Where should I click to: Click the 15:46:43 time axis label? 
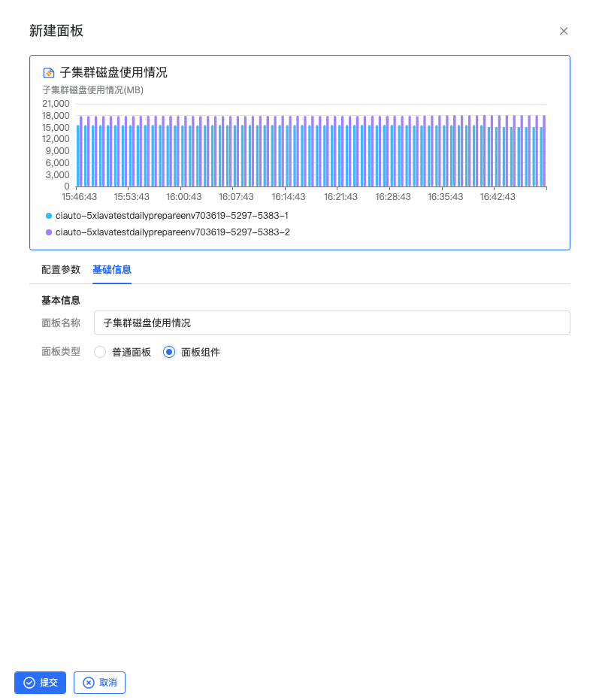tap(79, 197)
